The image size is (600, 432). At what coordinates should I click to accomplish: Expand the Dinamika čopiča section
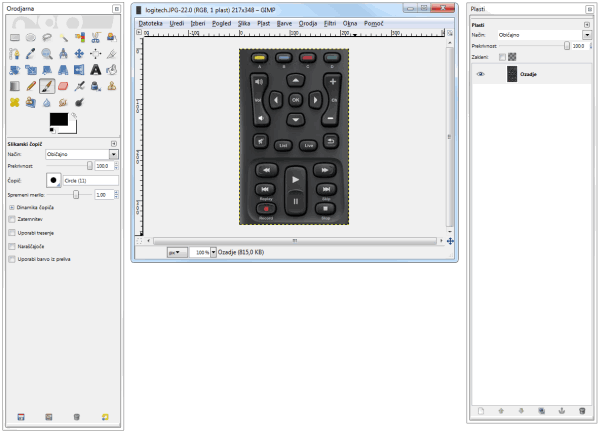click(11, 207)
